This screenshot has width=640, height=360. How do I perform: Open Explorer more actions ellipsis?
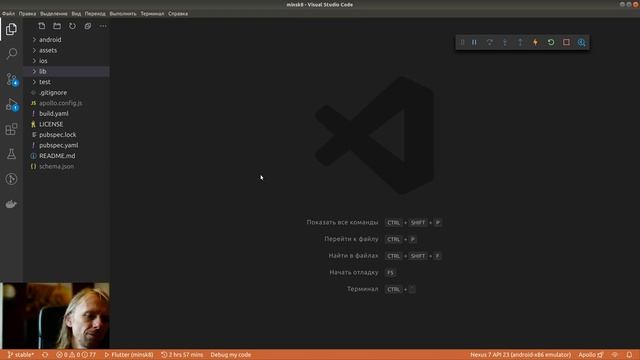point(103,26)
